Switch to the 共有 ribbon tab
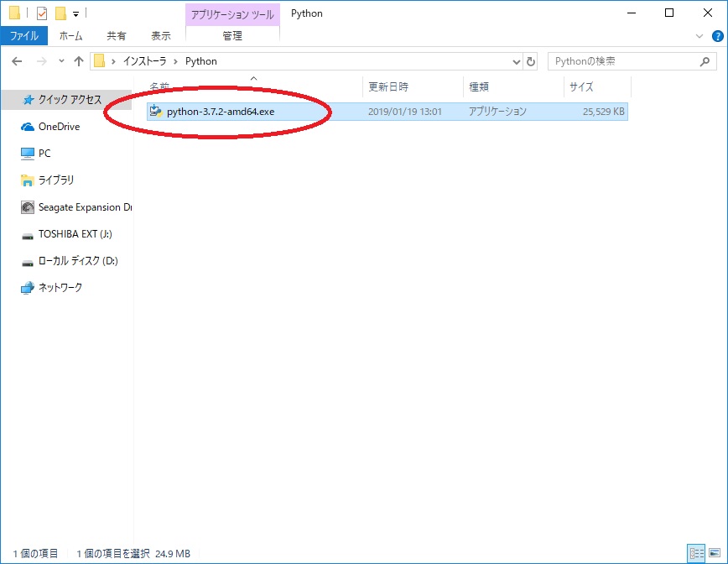 pyautogui.click(x=116, y=36)
